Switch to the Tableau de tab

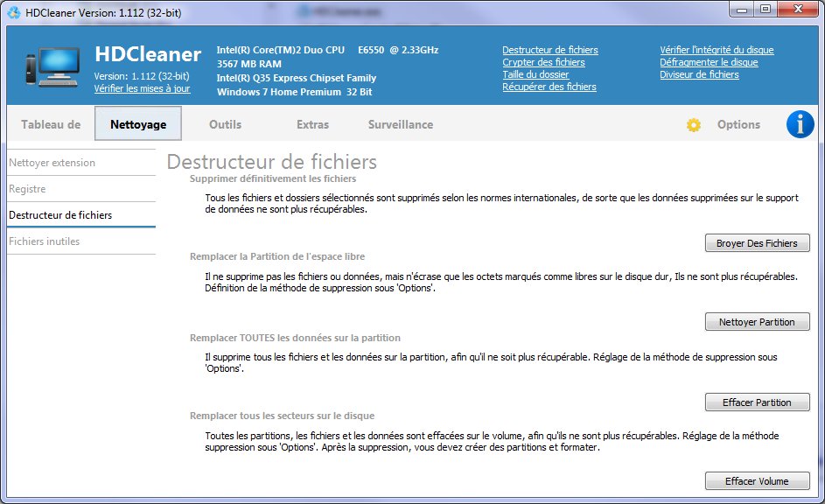pos(51,124)
